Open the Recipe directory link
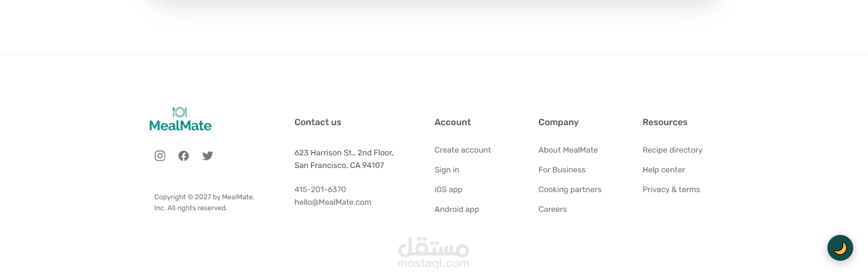This screenshot has width=868, height=275. coord(672,150)
